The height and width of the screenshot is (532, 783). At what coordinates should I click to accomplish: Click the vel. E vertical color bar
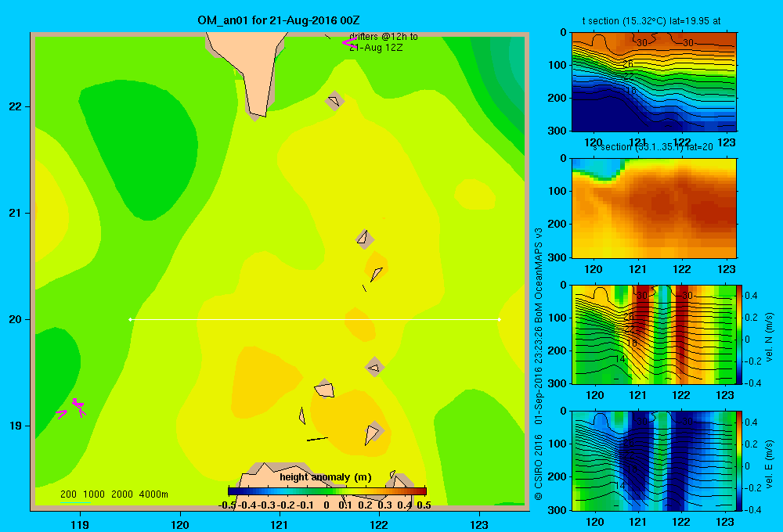point(740,461)
